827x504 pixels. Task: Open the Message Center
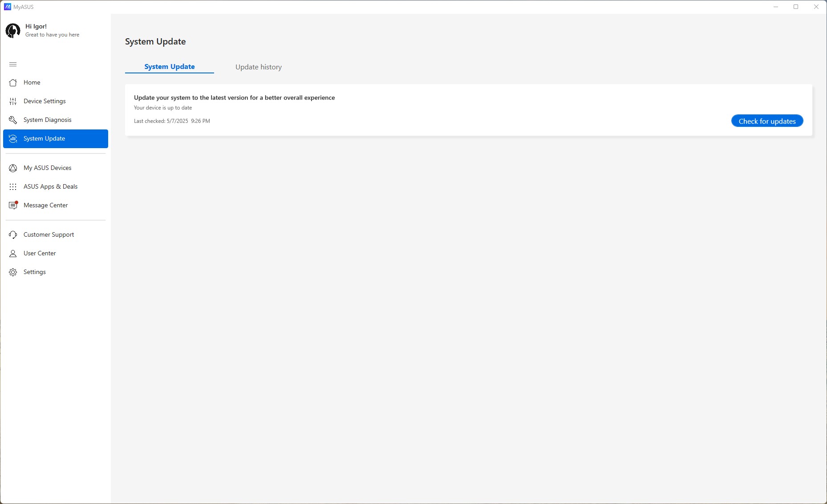[x=56, y=206]
